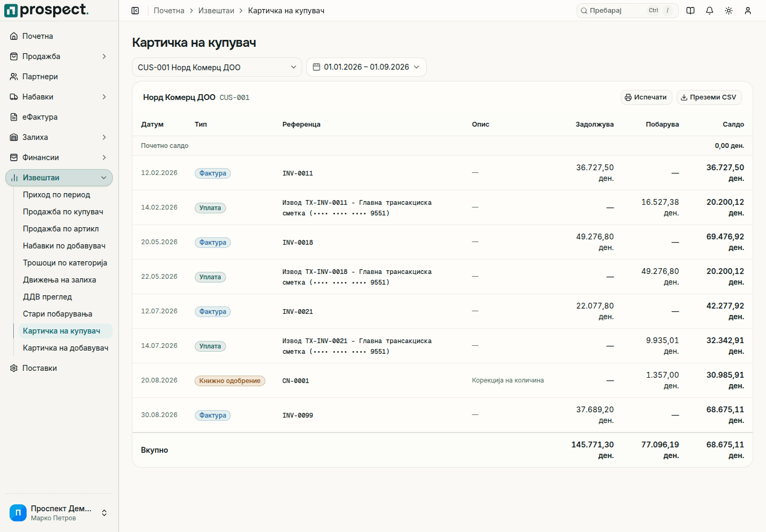Click the printer icon in Испечати
Viewport: 766px width, 532px height.
click(628, 97)
